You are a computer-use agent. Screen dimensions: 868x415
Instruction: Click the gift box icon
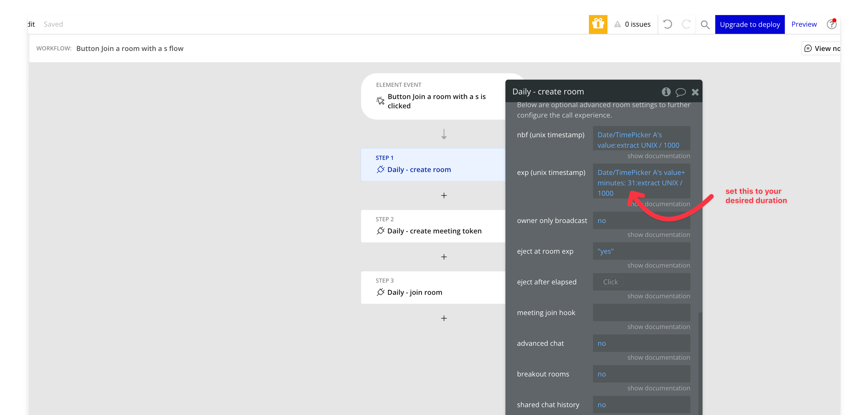[x=598, y=24]
